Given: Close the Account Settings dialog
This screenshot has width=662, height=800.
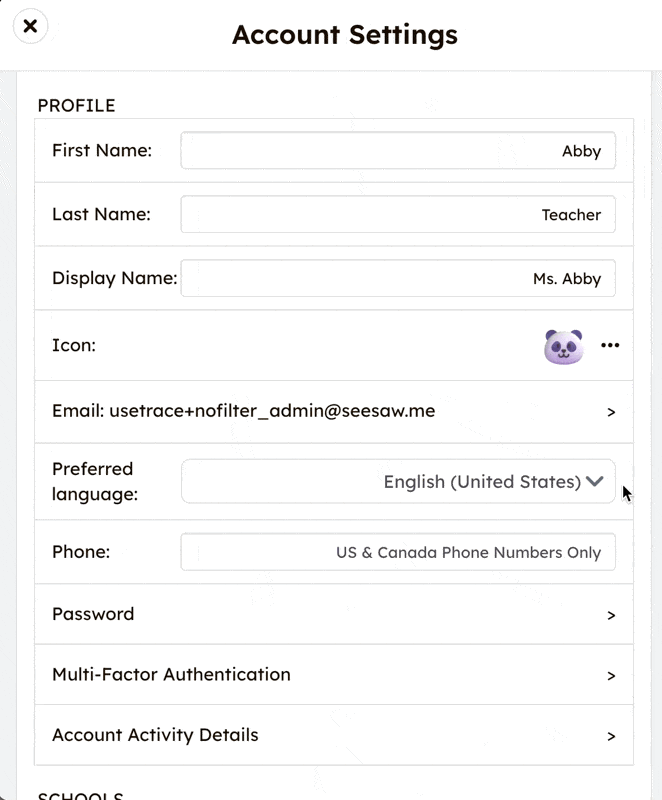Looking at the screenshot, I should click(x=30, y=26).
